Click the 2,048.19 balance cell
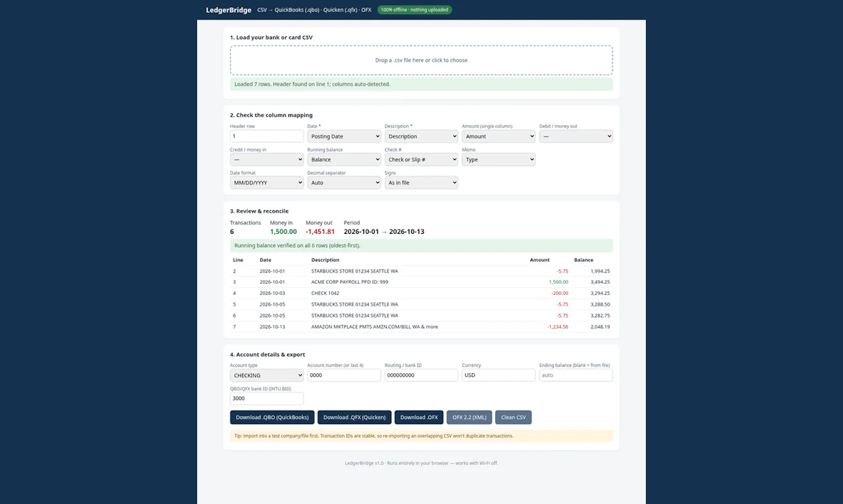Viewport: 843px width, 504px height. tap(600, 327)
